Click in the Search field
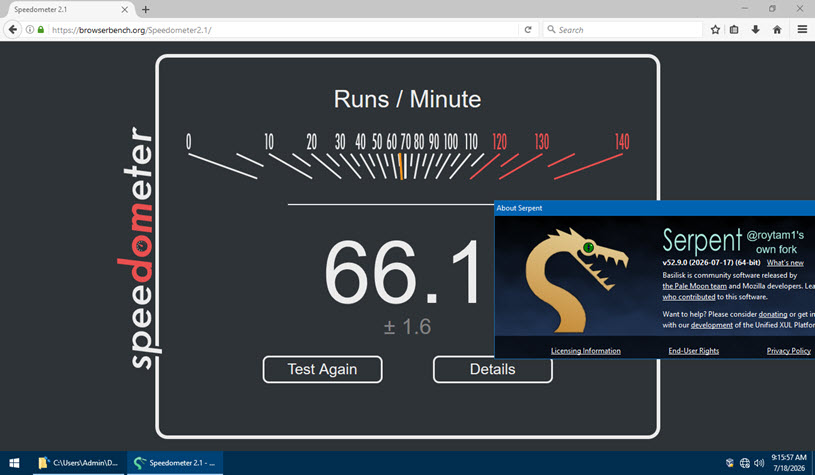 [624, 30]
